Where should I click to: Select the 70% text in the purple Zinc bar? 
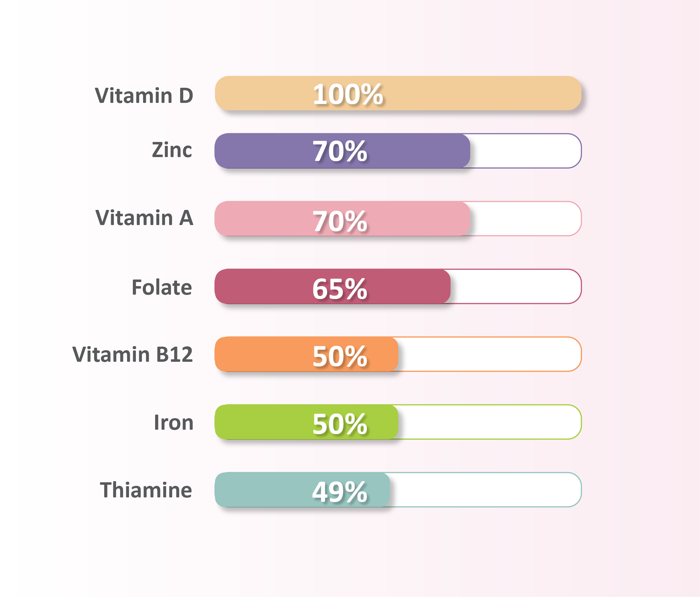pos(340,151)
